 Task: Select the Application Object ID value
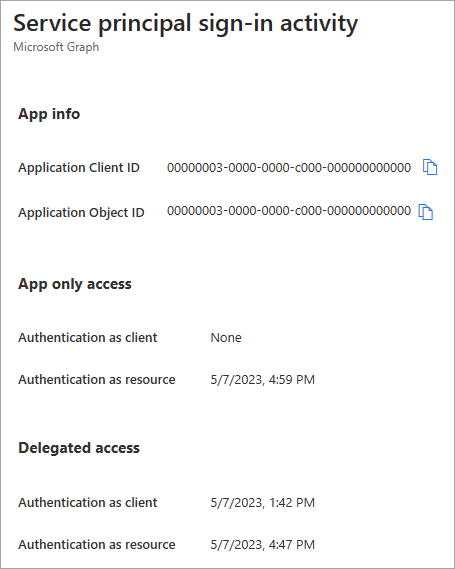point(289,210)
